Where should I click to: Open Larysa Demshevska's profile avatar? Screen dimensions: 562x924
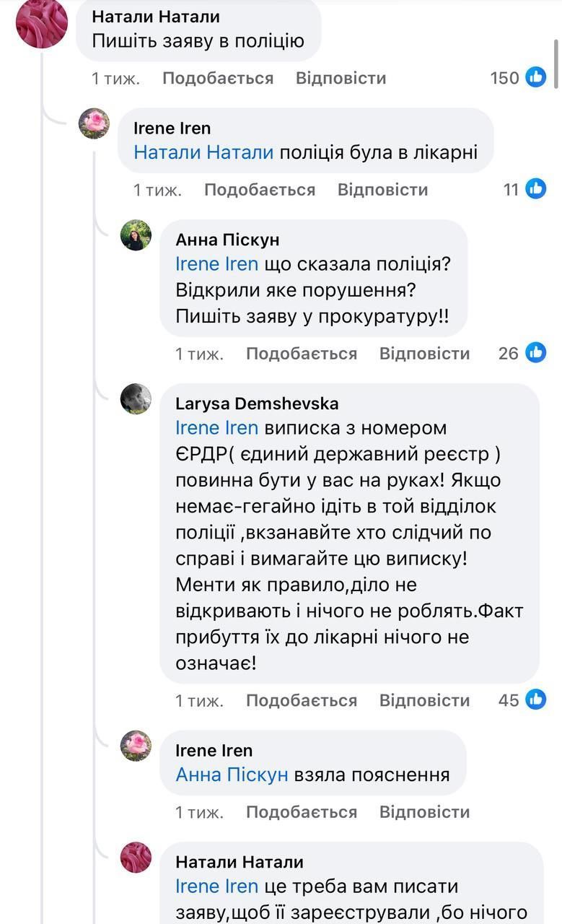click(x=136, y=398)
